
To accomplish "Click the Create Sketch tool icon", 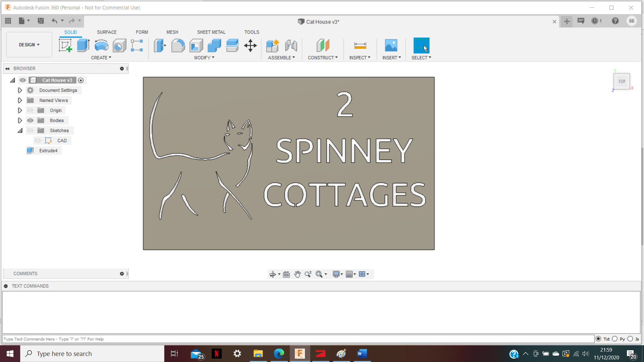I will 65,45.
